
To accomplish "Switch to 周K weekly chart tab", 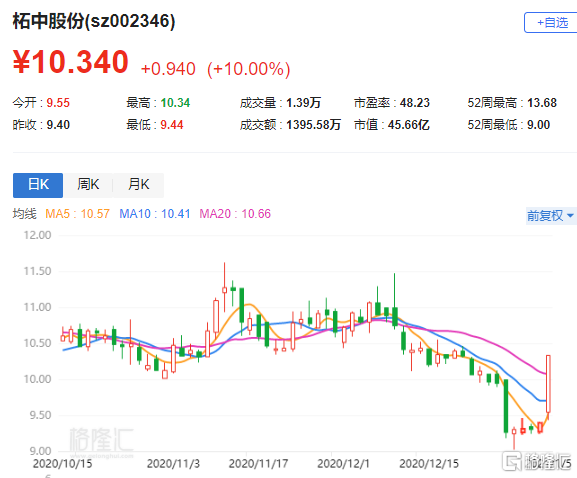I will click(x=88, y=185).
